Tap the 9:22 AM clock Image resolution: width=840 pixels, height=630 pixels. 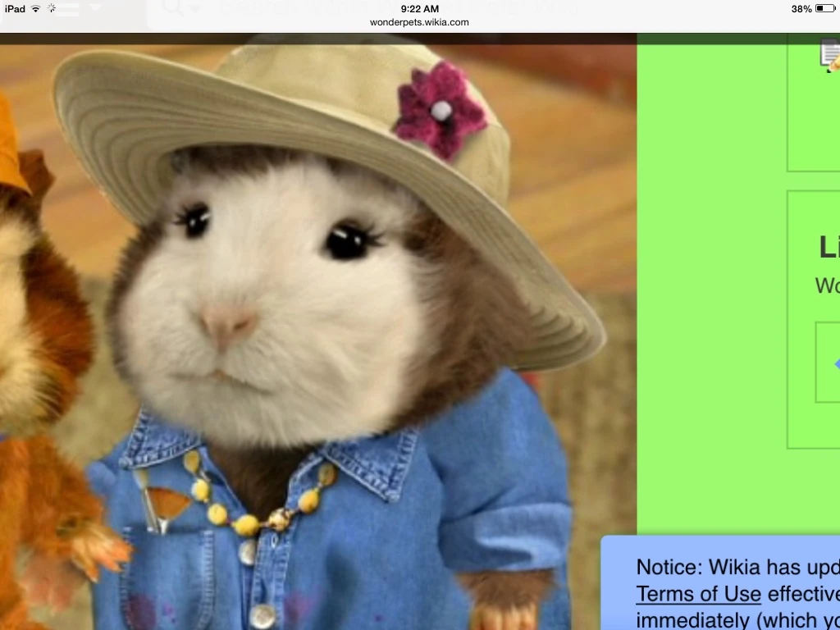pyautogui.click(x=419, y=9)
